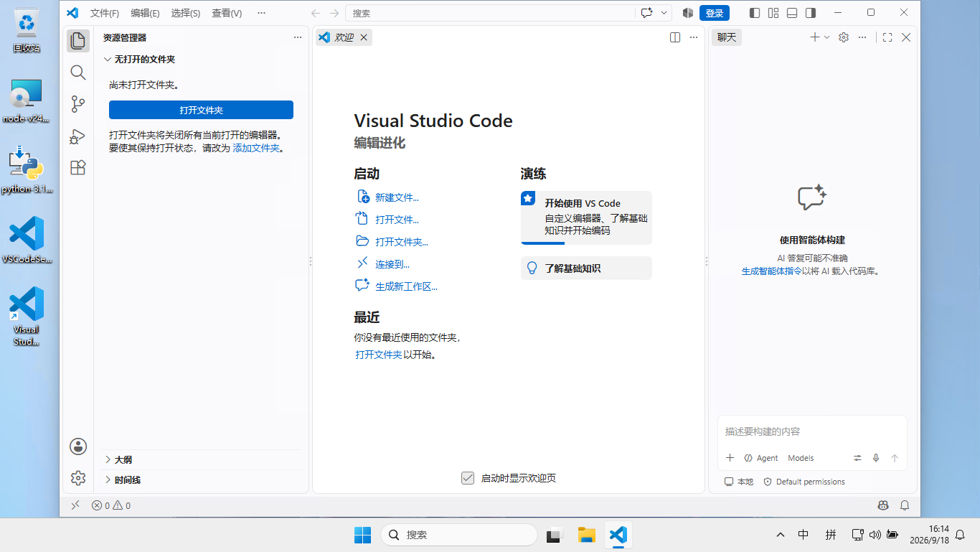Click the chat input 描述要构建的内容
The height and width of the screenshot is (552, 980).
tap(812, 431)
